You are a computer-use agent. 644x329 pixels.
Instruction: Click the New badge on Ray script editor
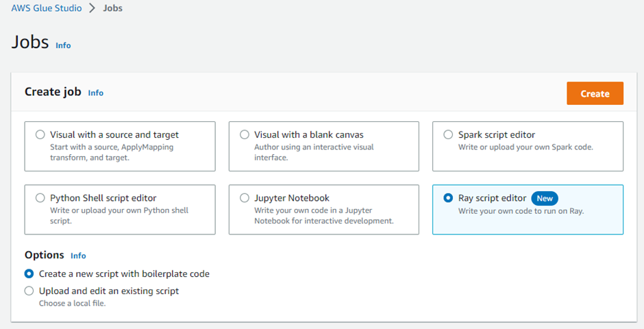pos(545,198)
